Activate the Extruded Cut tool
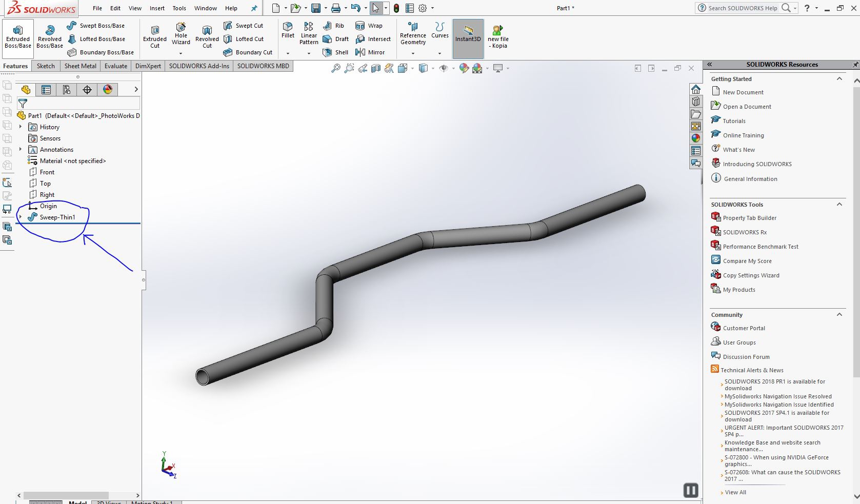 (x=155, y=37)
